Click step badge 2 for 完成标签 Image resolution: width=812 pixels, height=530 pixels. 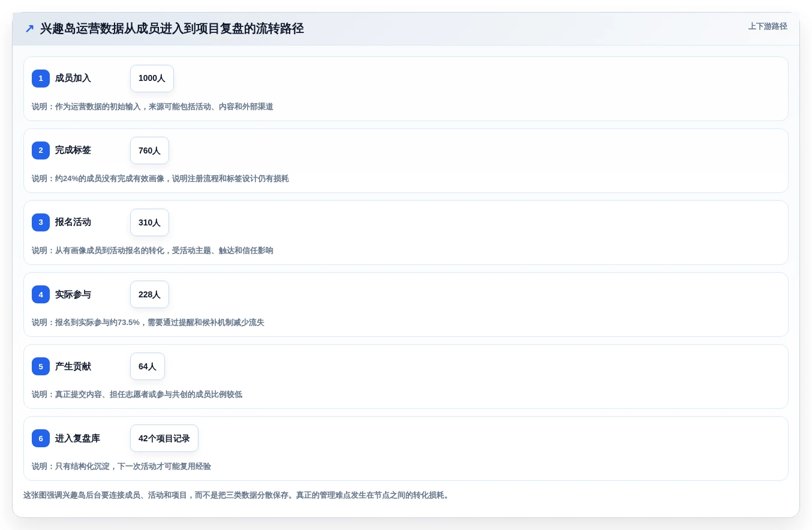pos(41,150)
